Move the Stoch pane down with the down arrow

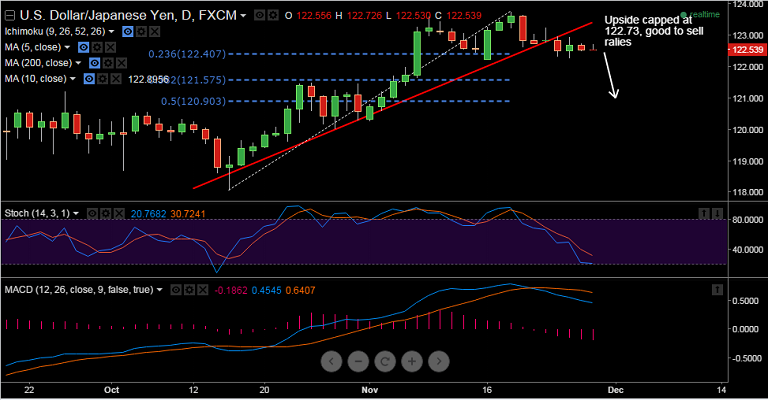[x=717, y=213]
